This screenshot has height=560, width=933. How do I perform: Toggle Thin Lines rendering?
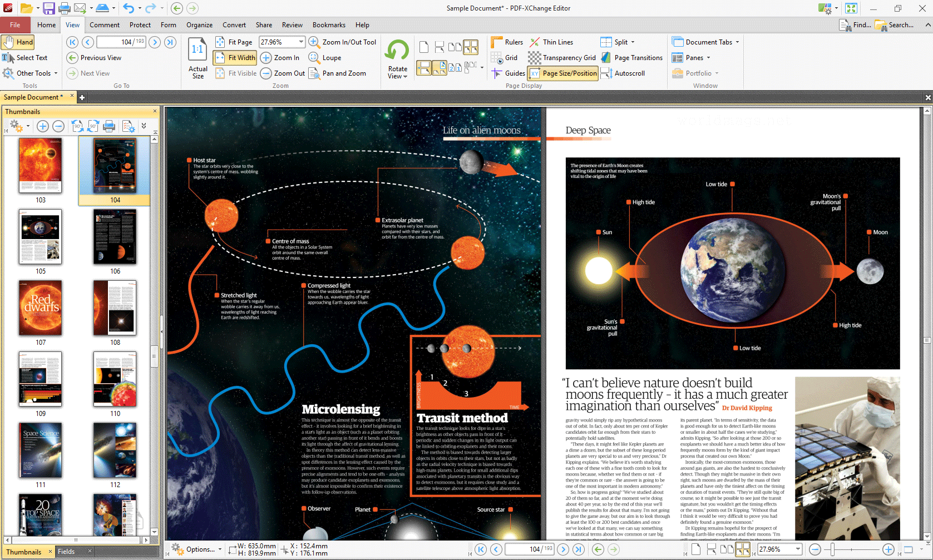click(x=551, y=42)
